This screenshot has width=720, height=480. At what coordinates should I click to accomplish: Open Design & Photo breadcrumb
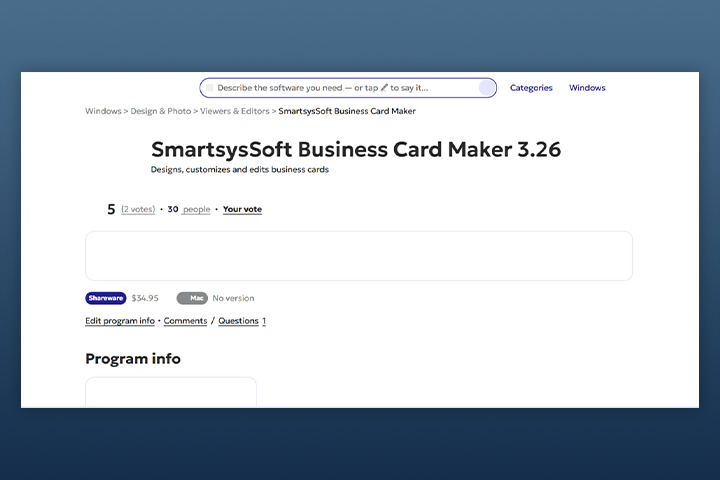tap(161, 111)
